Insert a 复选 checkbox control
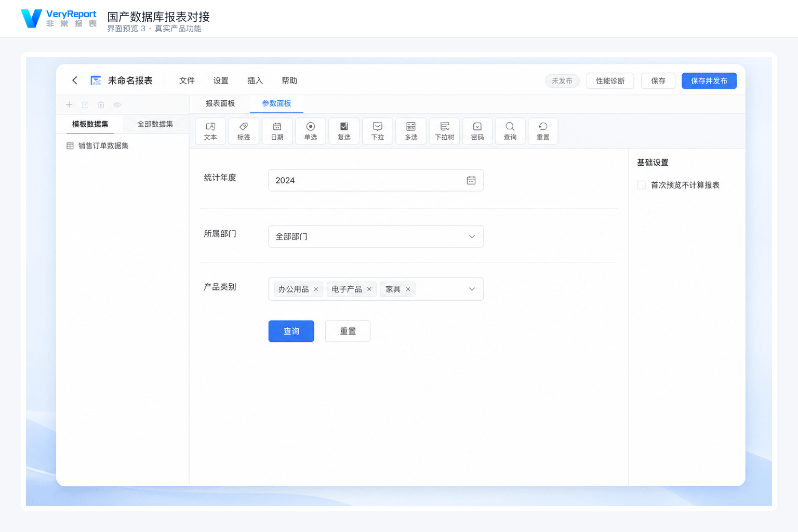 (x=344, y=131)
